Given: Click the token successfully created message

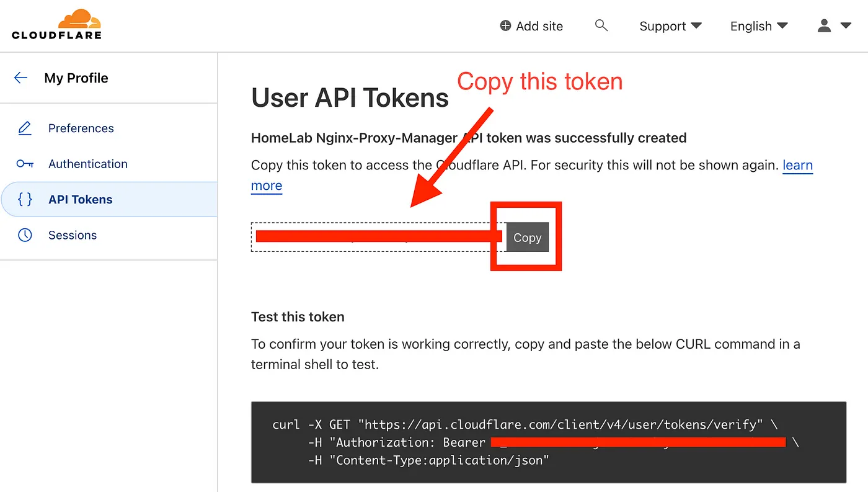Looking at the screenshot, I should coord(469,138).
